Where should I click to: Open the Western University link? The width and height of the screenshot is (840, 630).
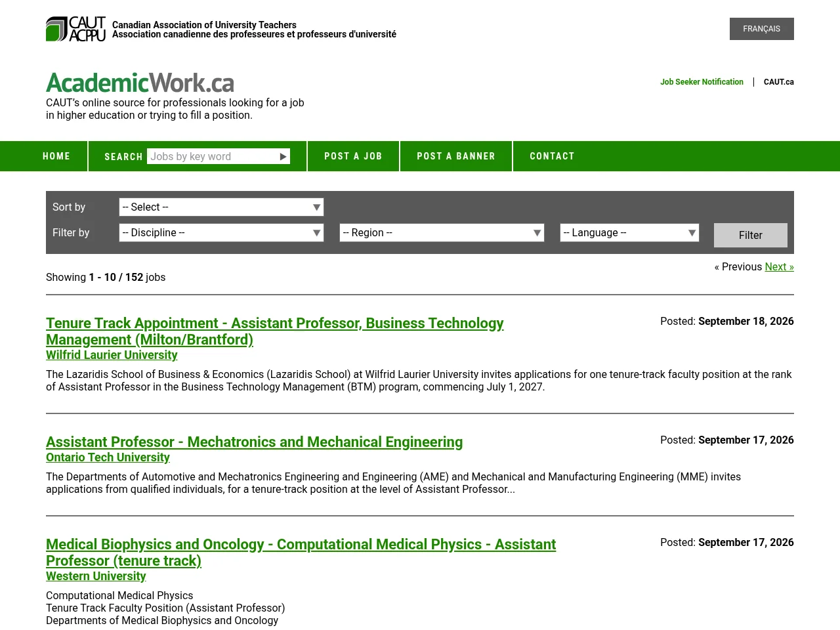pos(96,576)
